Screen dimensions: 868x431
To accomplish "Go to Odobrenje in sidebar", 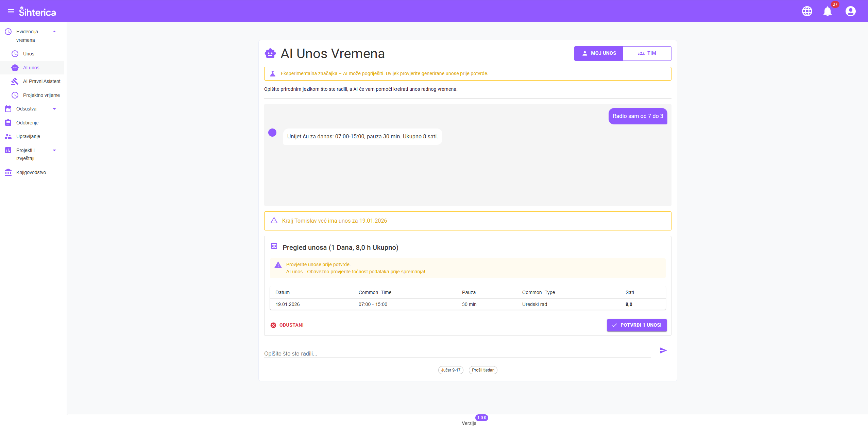I will [x=27, y=123].
